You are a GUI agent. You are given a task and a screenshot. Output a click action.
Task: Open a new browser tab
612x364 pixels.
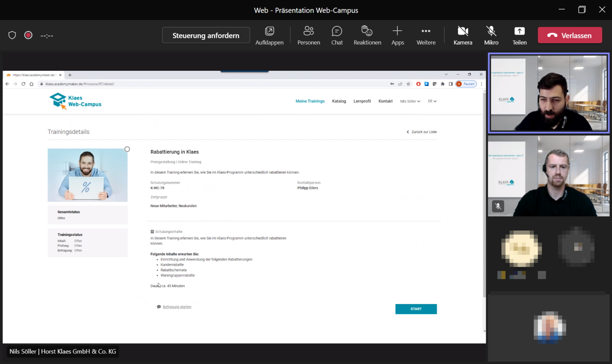tap(70, 75)
